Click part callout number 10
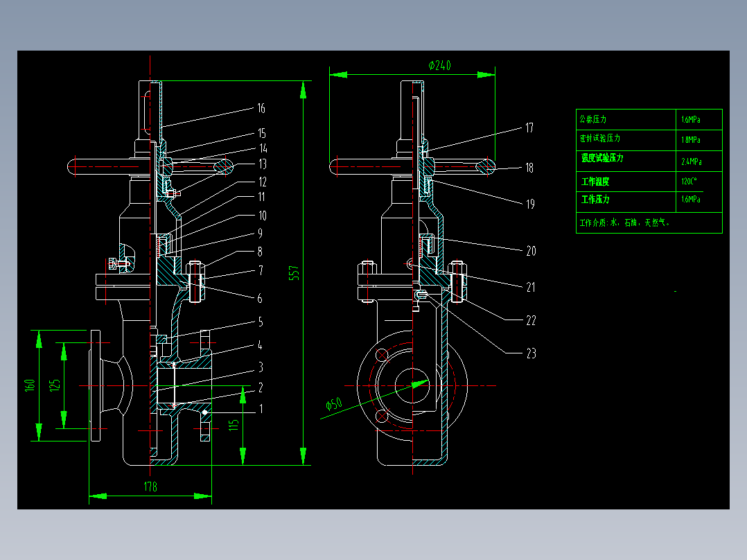Screen dimensions: 747x560 point(263,216)
